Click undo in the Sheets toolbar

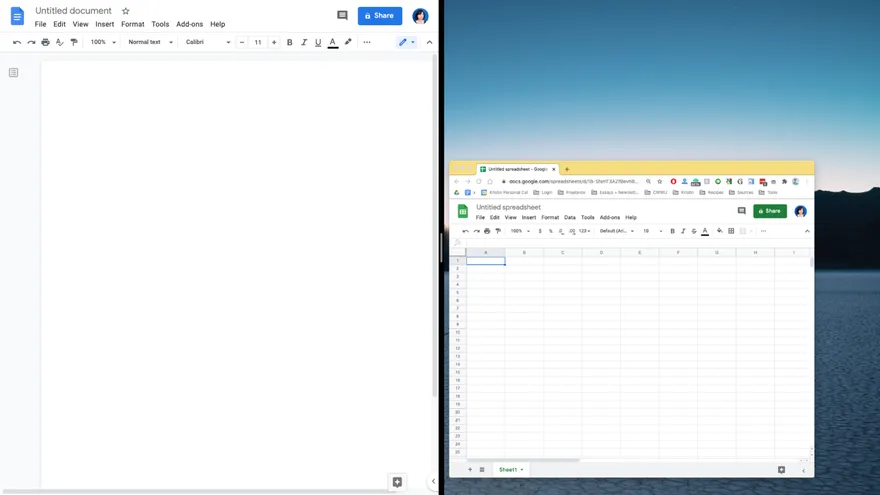click(x=465, y=231)
